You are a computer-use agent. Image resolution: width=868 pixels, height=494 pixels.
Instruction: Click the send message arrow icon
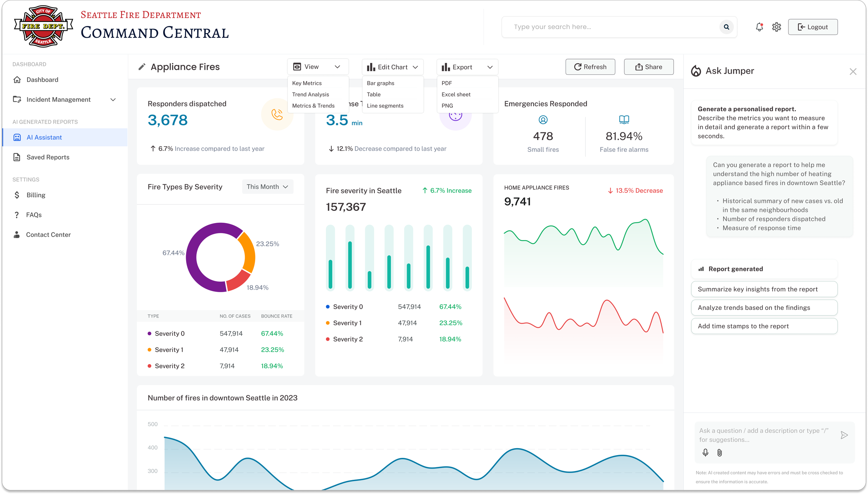(844, 435)
